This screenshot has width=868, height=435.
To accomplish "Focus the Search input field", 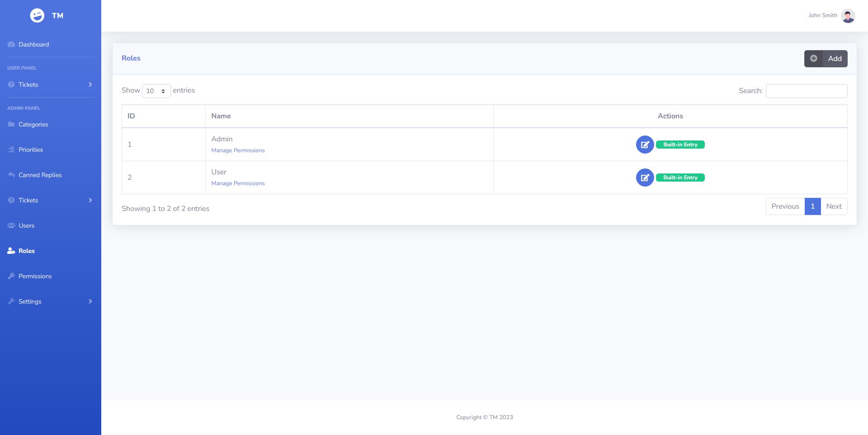I will click(806, 91).
